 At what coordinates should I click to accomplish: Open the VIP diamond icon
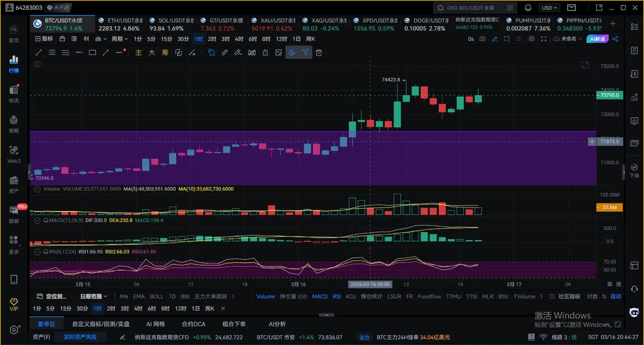tap(14, 305)
